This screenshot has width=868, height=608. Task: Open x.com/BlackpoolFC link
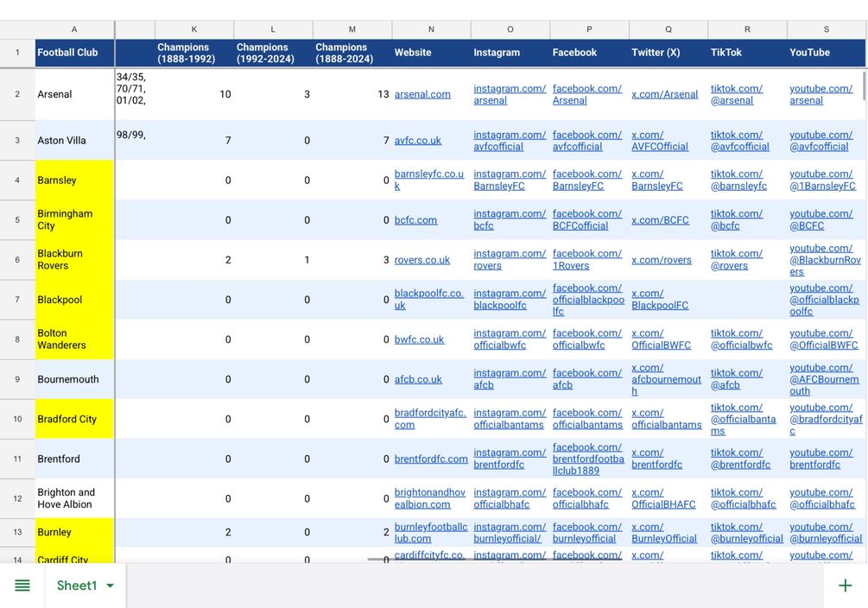click(x=660, y=300)
